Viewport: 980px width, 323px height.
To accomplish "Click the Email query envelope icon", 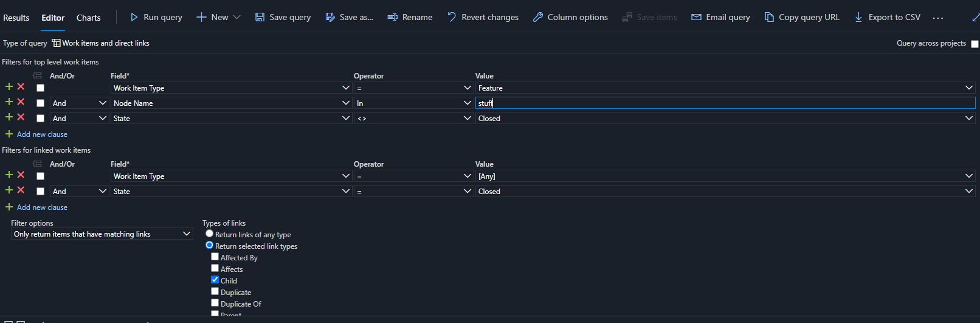I will tap(696, 17).
